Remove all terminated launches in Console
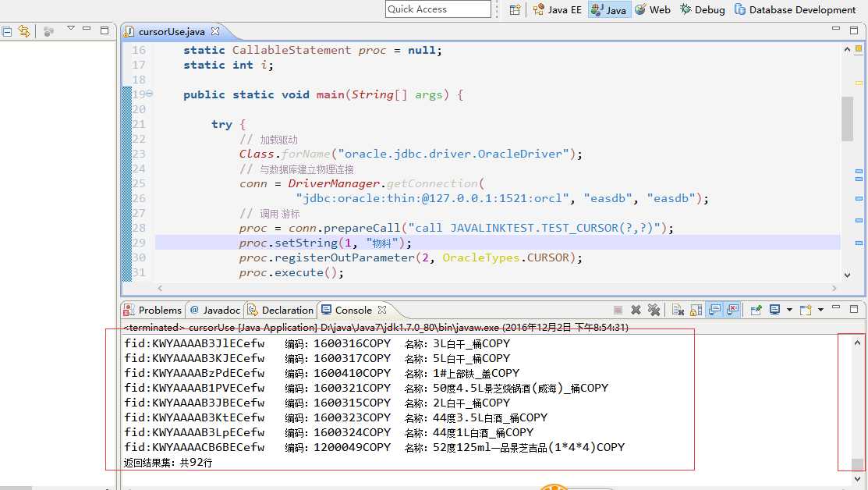868x490 pixels. [654, 310]
